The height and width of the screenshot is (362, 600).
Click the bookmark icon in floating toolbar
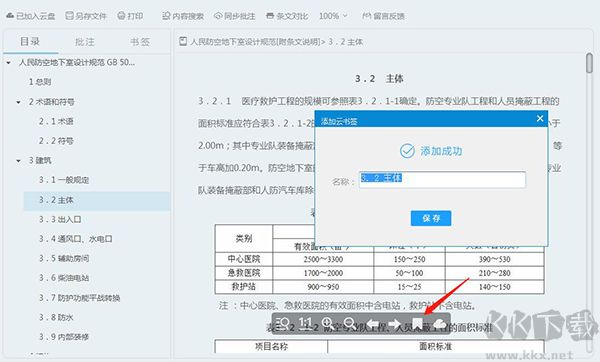click(x=417, y=324)
